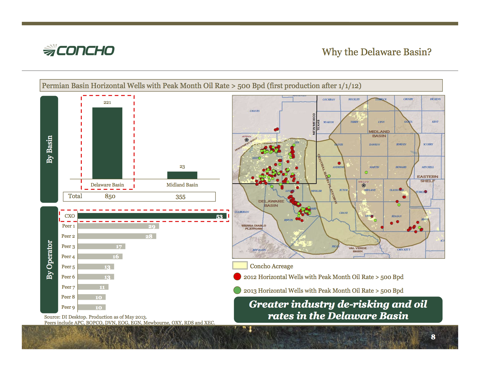The width and height of the screenshot is (480, 371).
Task: Click the red 2012 wells legend dot
Action: (x=237, y=277)
